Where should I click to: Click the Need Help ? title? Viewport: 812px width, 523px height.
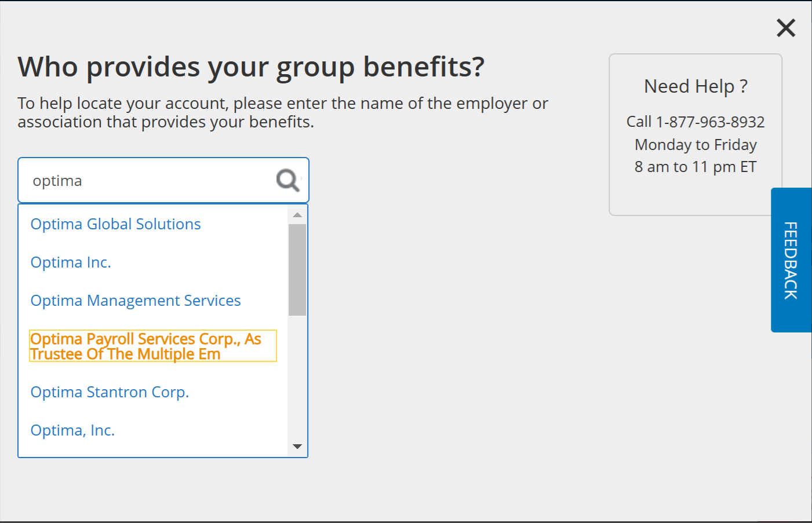point(695,86)
